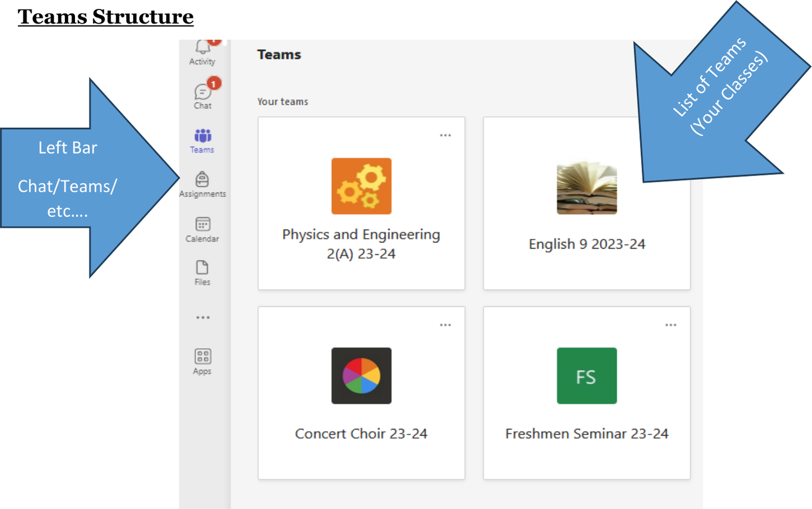Click the orange gears team icon

click(x=361, y=186)
